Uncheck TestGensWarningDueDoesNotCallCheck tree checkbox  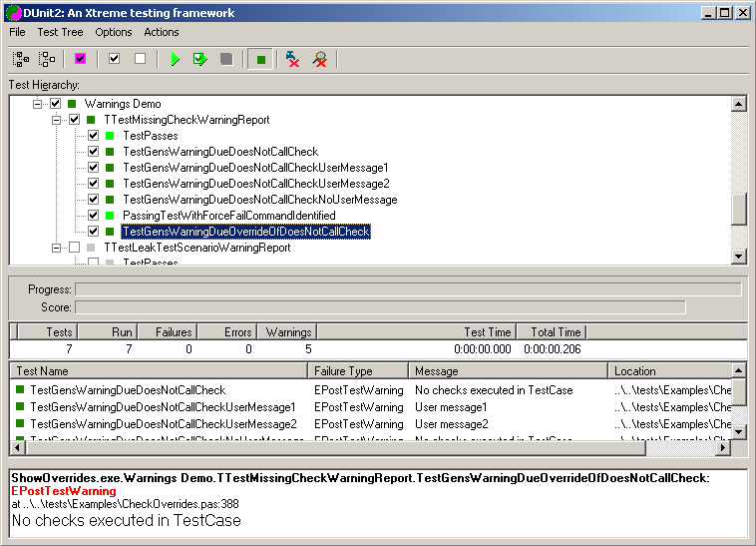point(93,152)
